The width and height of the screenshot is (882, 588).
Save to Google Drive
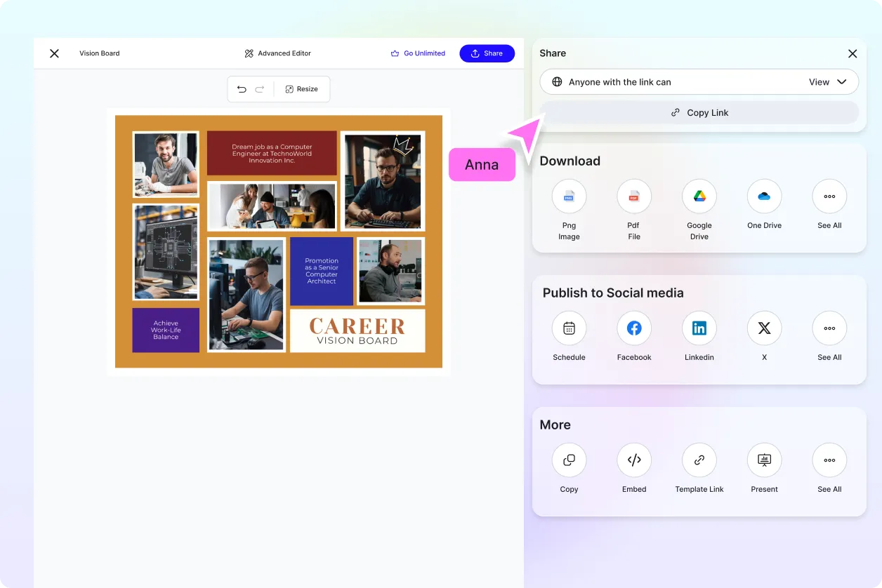699,196
